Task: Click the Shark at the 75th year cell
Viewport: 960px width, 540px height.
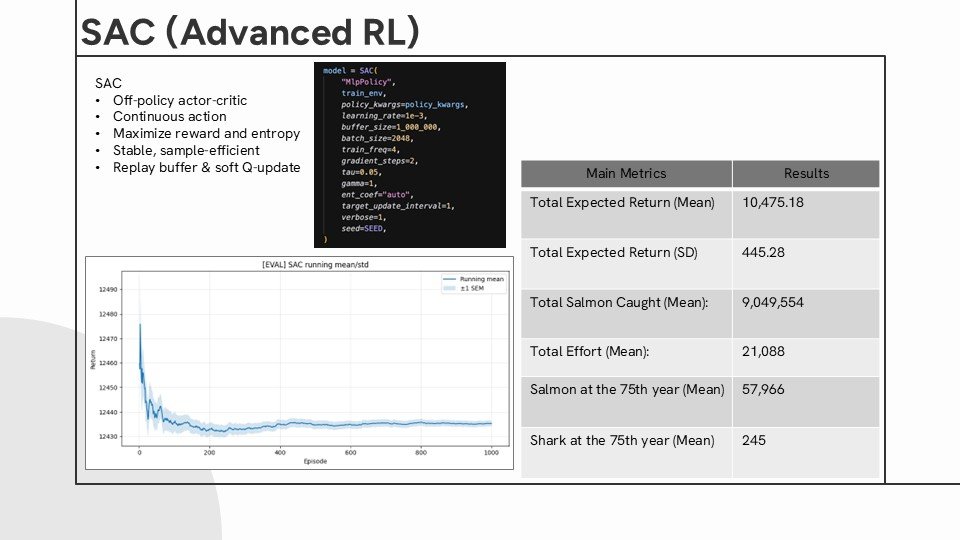Action: coord(626,453)
